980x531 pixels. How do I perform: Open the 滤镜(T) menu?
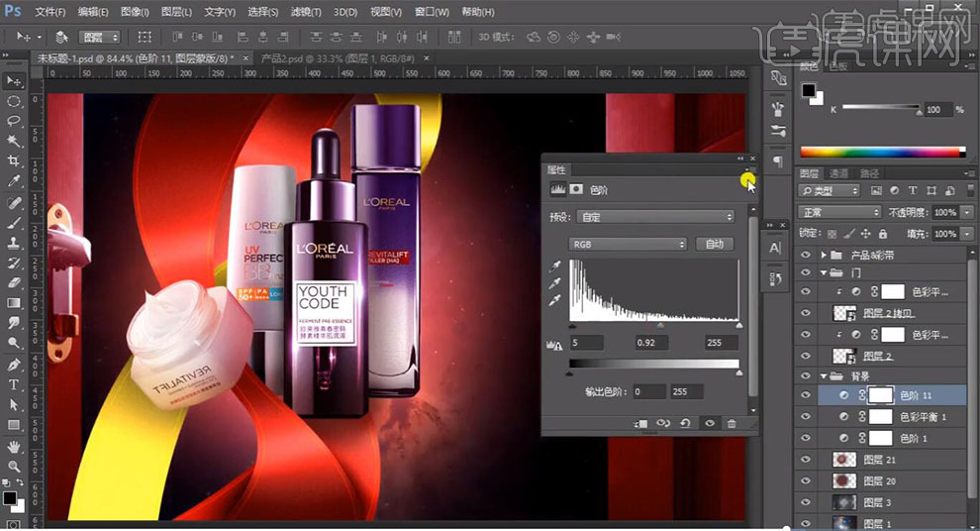click(x=303, y=12)
